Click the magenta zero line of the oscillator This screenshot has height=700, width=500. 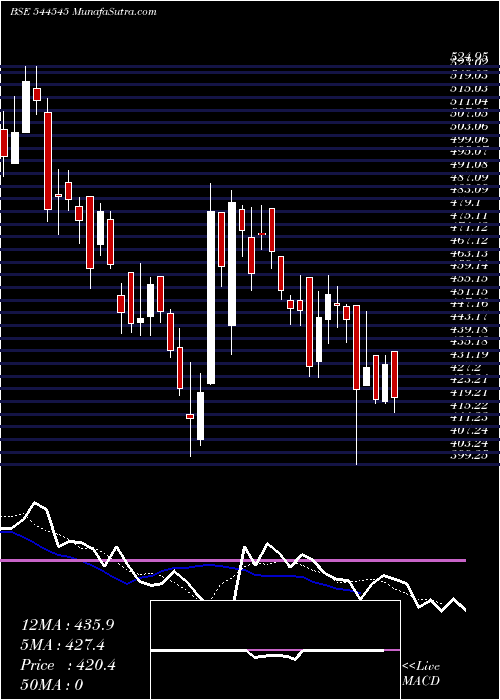[x=233, y=560]
